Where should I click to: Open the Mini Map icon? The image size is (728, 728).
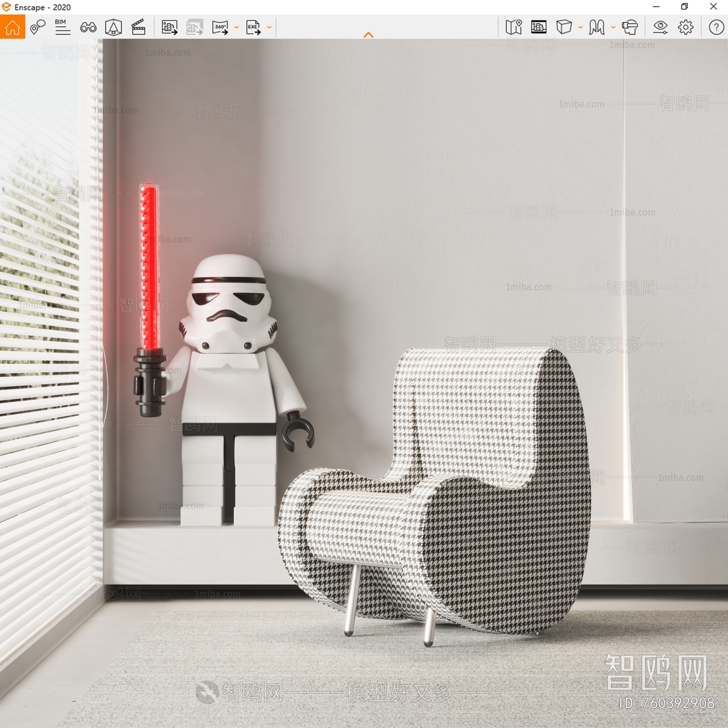tap(514, 27)
